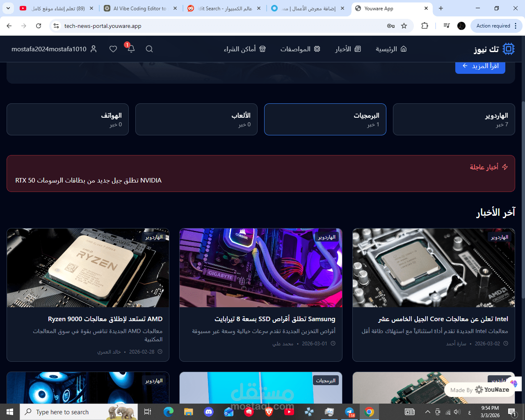The width and height of the screenshot is (525, 420).
Task: Open Samsung 8TB SSD article thumbnail
Action: [261, 268]
